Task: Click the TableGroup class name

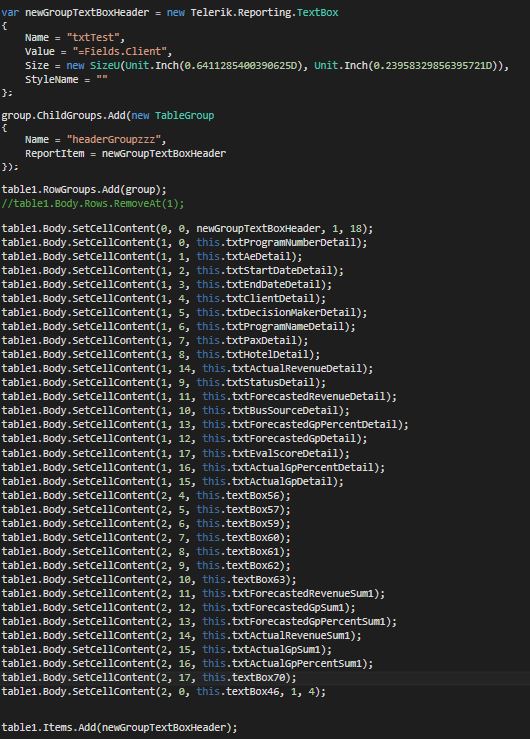Action: click(x=184, y=115)
